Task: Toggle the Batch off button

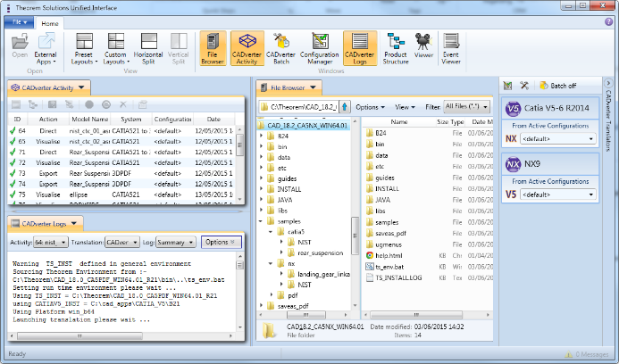Action: click(x=557, y=86)
